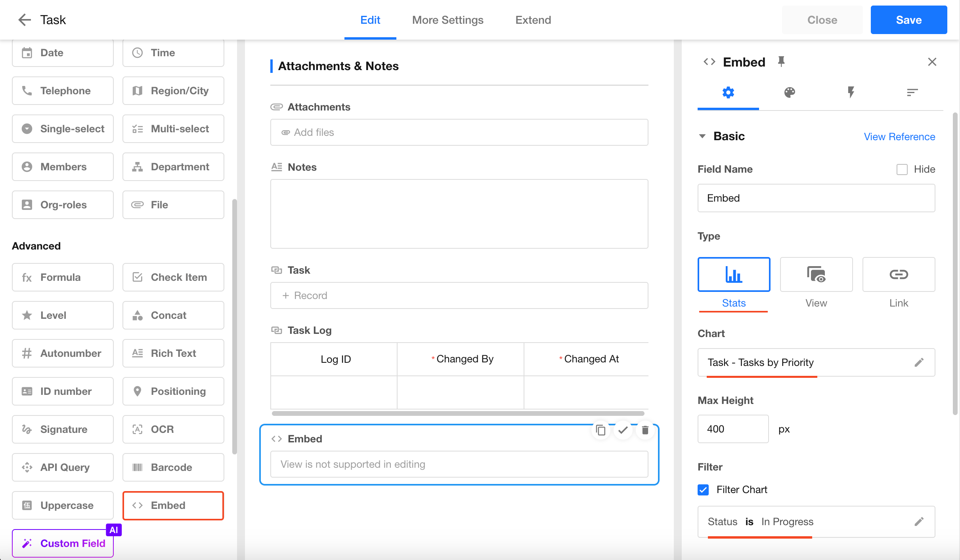Delete the Embed field

[645, 430]
